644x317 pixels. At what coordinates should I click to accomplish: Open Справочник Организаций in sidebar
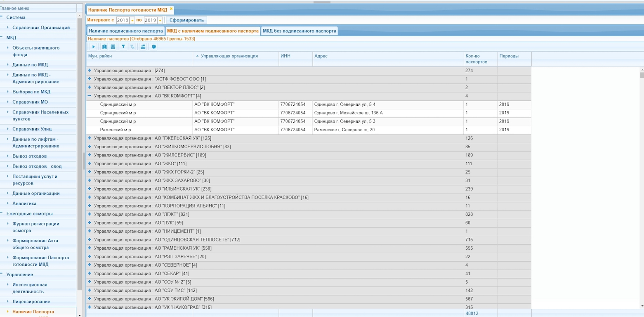(x=41, y=28)
